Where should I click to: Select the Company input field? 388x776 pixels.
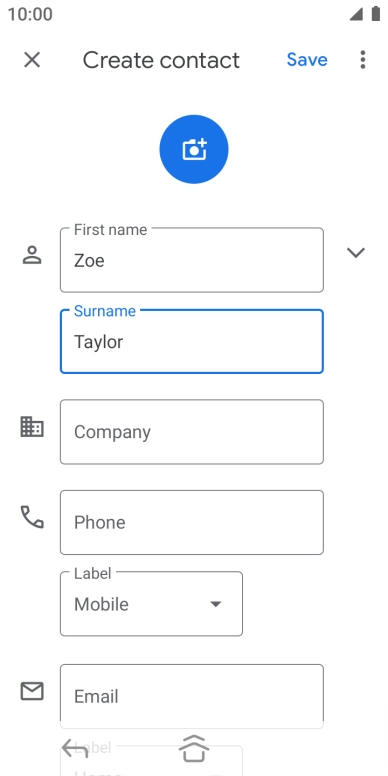click(192, 432)
